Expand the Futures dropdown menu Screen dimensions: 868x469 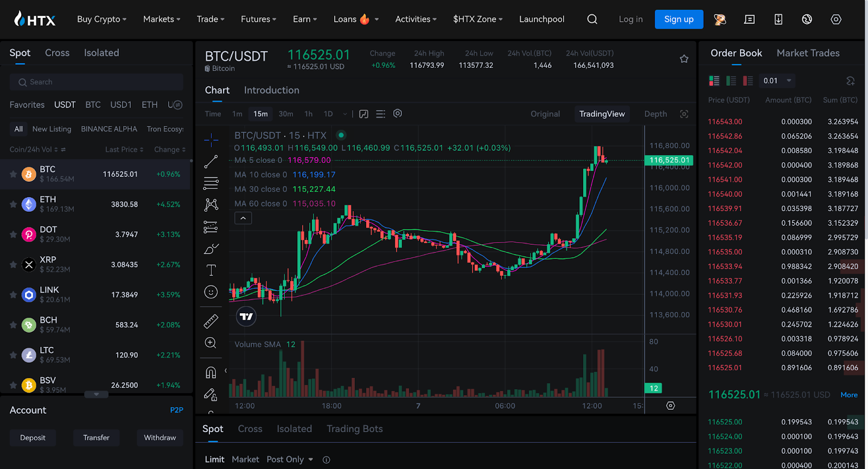[x=258, y=19]
